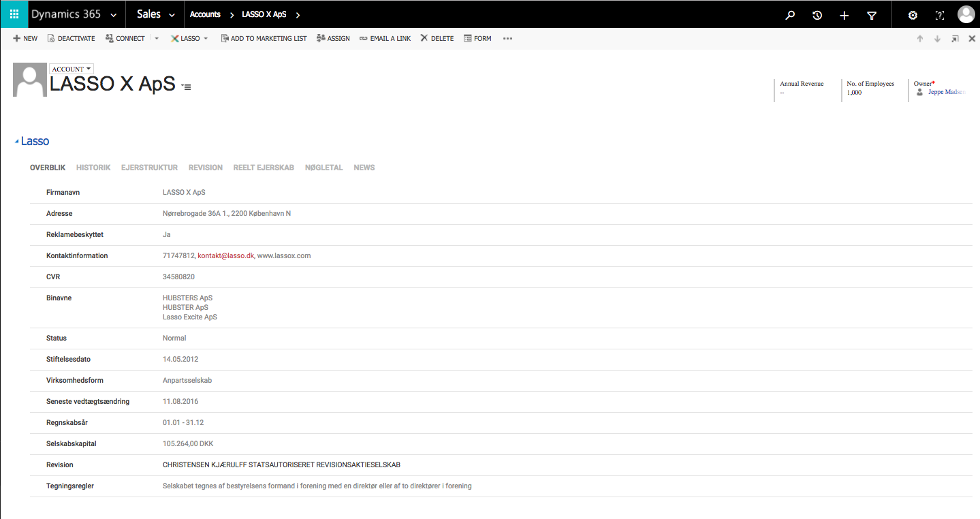Switch to the NEWS tab
The width and height of the screenshot is (980, 519).
(x=364, y=168)
